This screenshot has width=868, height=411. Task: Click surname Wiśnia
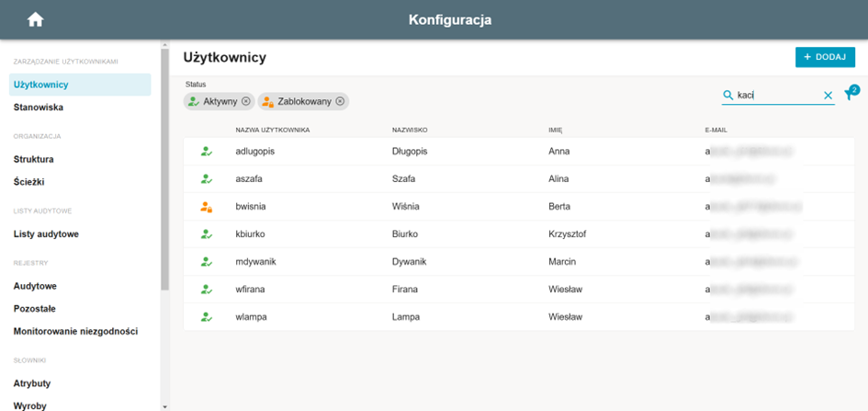405,207
